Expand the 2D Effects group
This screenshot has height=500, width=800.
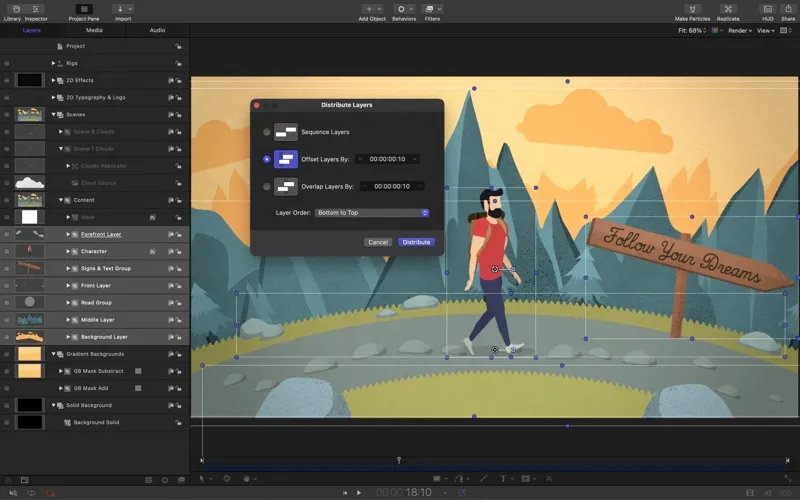point(53,81)
